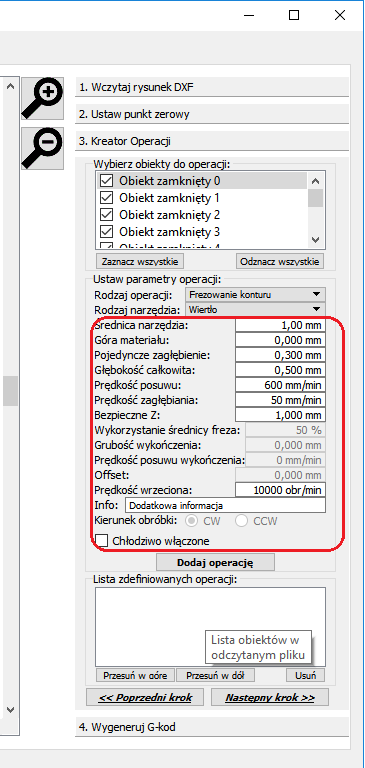The height and width of the screenshot is (768, 365).
Task: Select step 3. Kreator Operacji header
Action: pyautogui.click(x=212, y=142)
